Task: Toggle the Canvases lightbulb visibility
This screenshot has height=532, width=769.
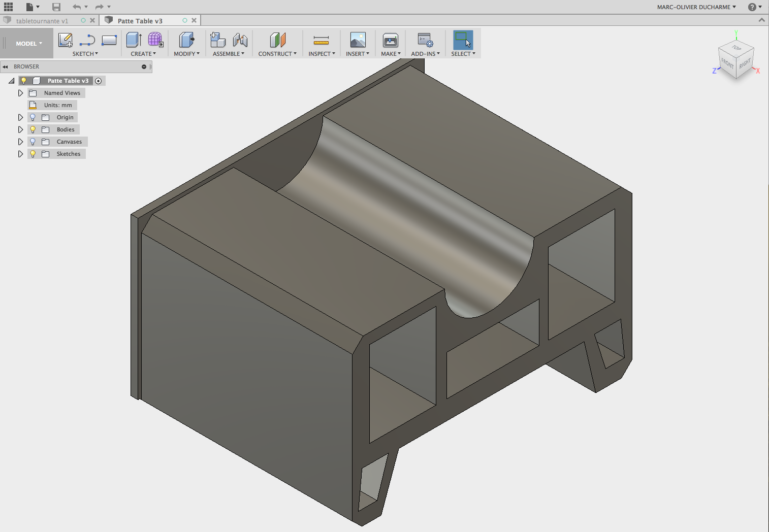Action: click(33, 142)
